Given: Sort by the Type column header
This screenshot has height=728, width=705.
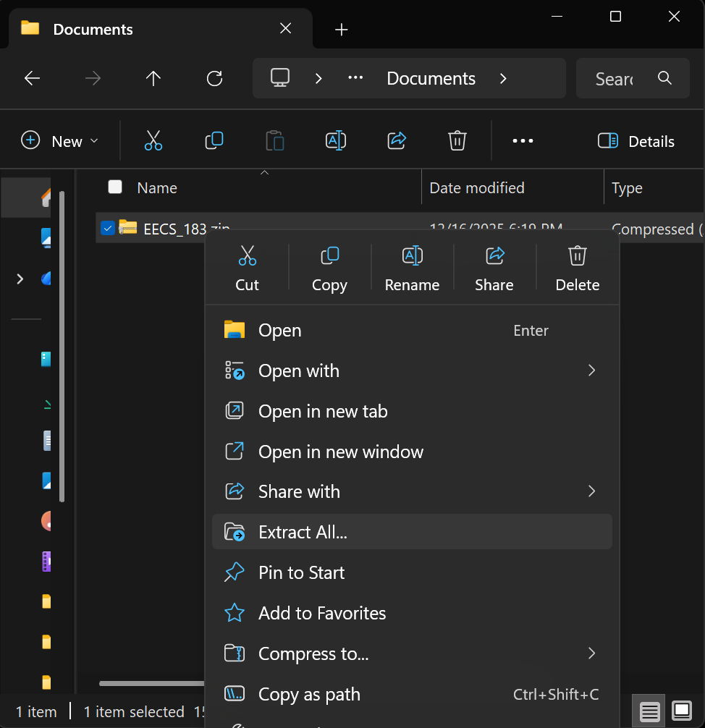Looking at the screenshot, I should coord(627,188).
